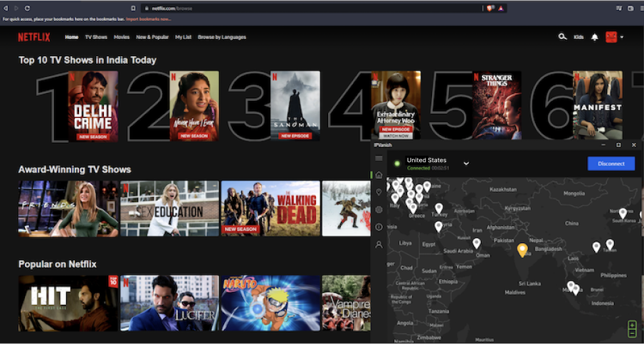This screenshot has width=644, height=344.
Task: Select the yellow India map pin
Action: click(522, 249)
